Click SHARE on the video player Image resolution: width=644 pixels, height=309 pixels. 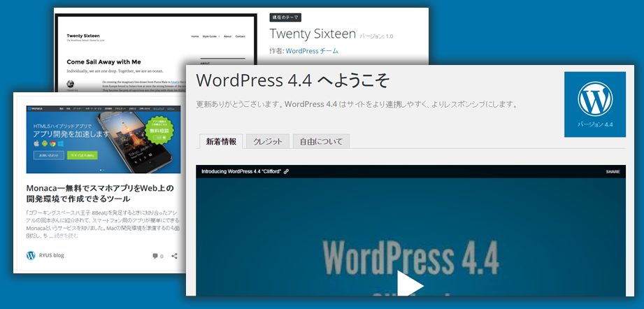[x=613, y=171]
